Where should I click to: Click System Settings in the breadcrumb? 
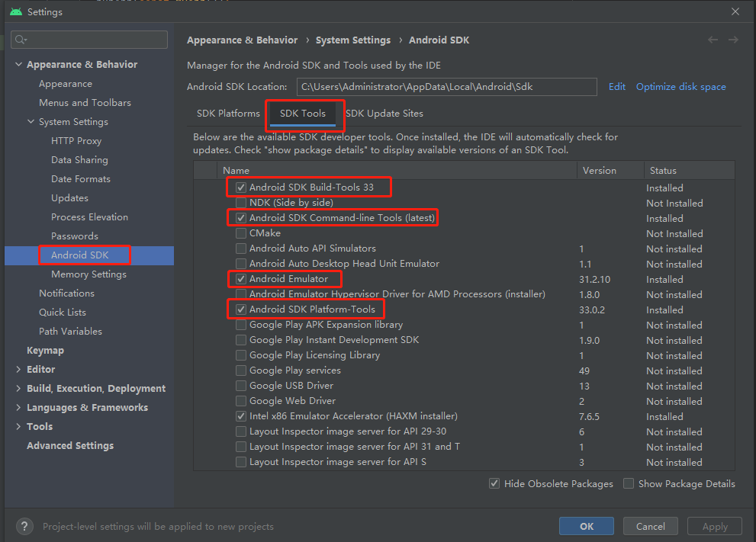point(353,40)
